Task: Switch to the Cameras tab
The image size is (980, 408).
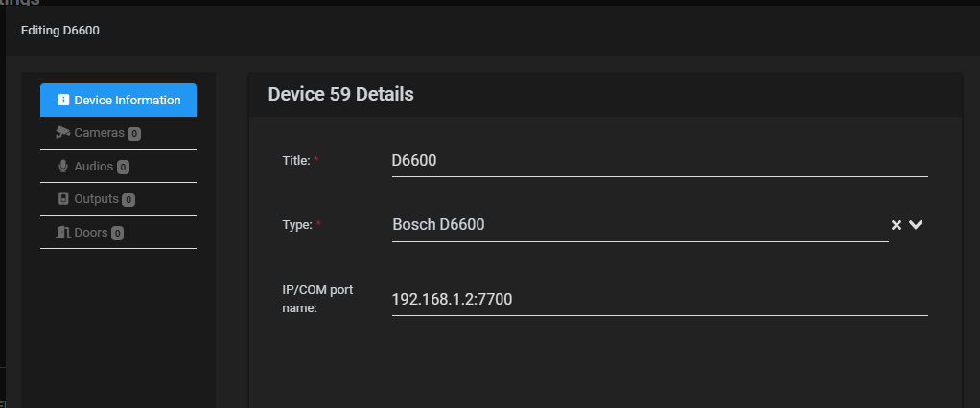Action: [118, 133]
